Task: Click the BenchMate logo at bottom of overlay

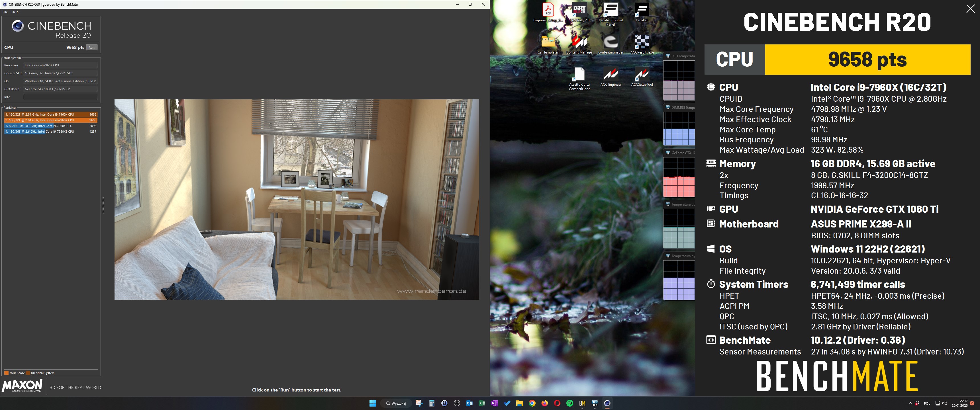Action: 837,376
